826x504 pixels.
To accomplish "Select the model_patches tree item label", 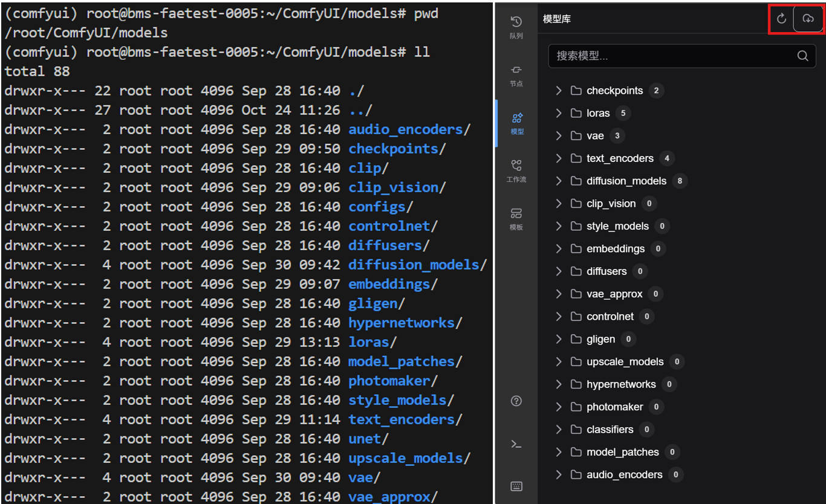I will [x=623, y=452].
